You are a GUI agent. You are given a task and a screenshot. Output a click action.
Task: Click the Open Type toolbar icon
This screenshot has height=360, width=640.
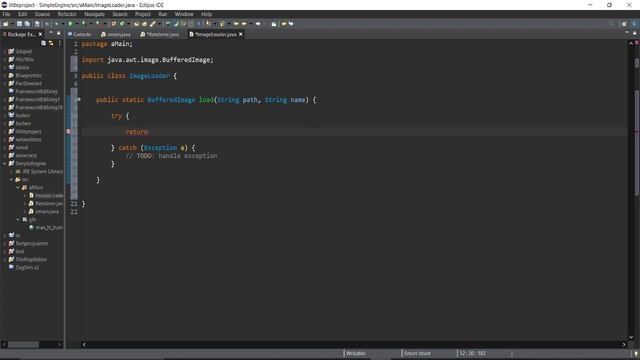(x=137, y=24)
